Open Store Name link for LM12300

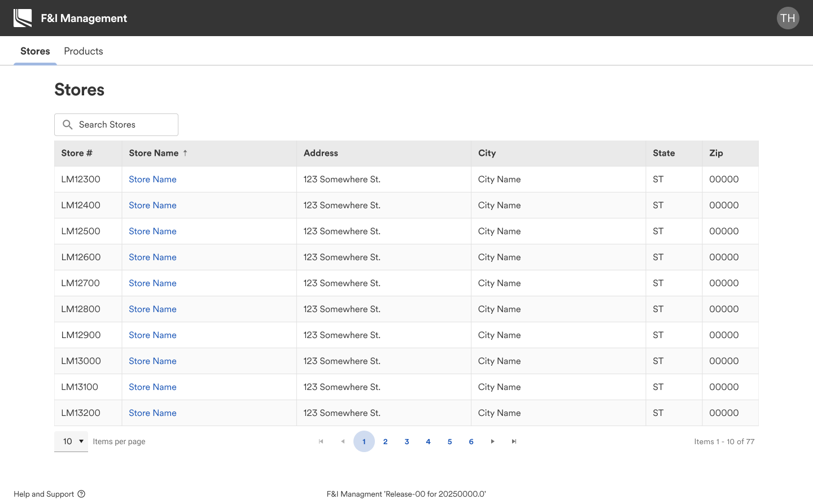click(152, 179)
